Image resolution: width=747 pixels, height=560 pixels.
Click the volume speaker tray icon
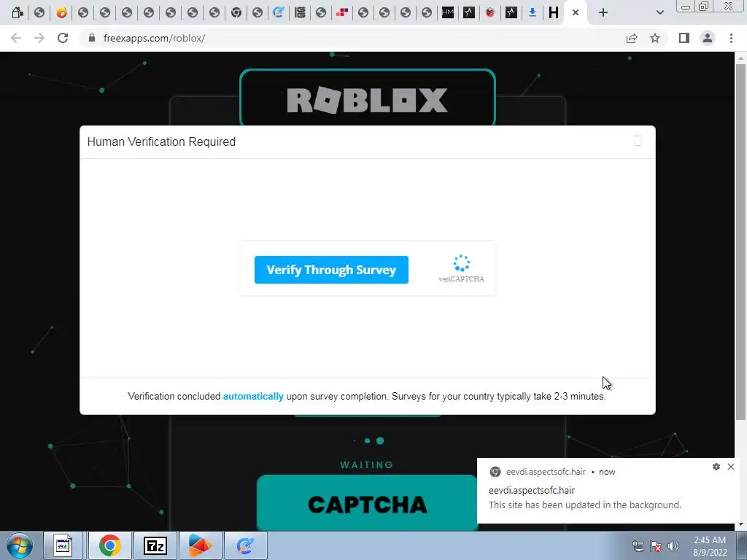(673, 546)
